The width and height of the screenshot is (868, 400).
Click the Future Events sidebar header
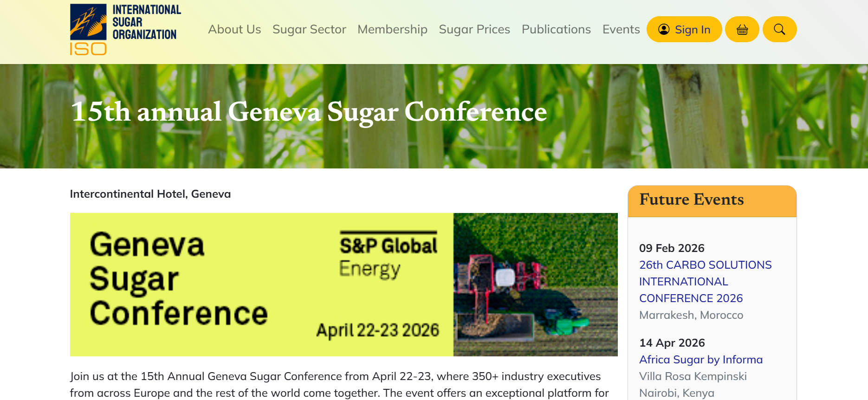pos(691,200)
